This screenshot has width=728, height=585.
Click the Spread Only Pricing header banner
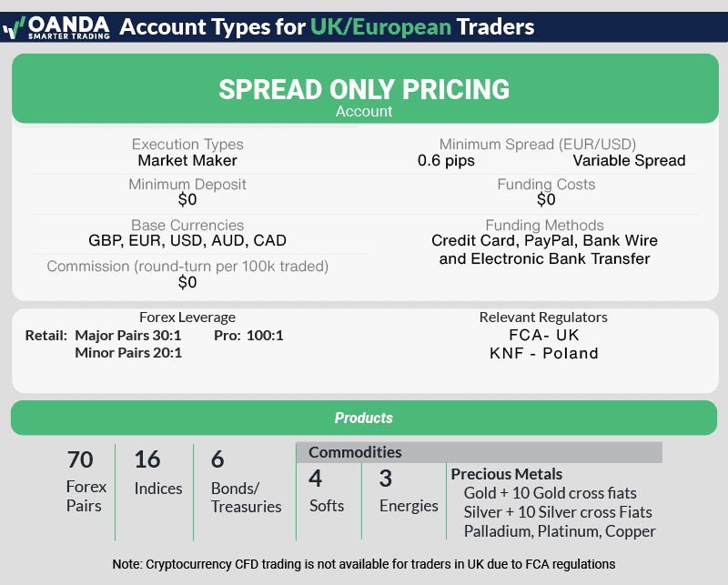(x=364, y=89)
